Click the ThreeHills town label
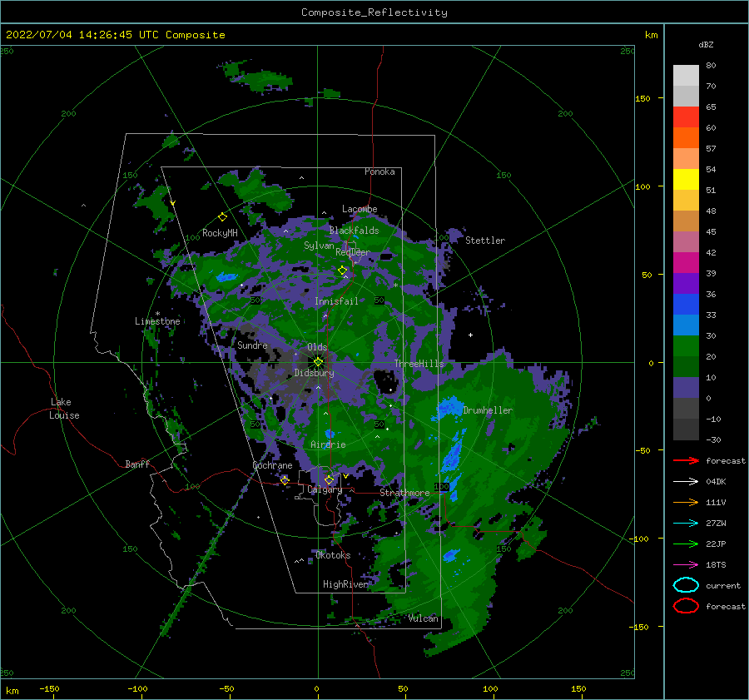This screenshot has height=700, width=749. click(x=419, y=364)
